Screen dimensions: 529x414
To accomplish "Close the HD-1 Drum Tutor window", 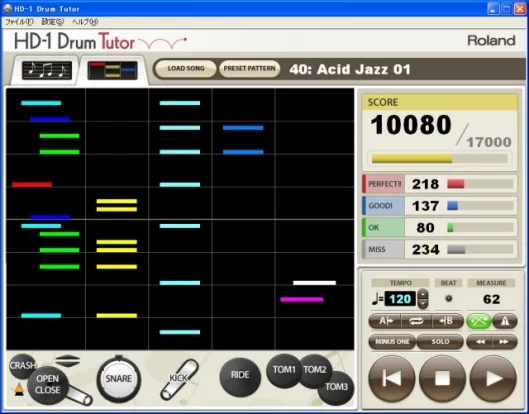I will click(x=520, y=9).
